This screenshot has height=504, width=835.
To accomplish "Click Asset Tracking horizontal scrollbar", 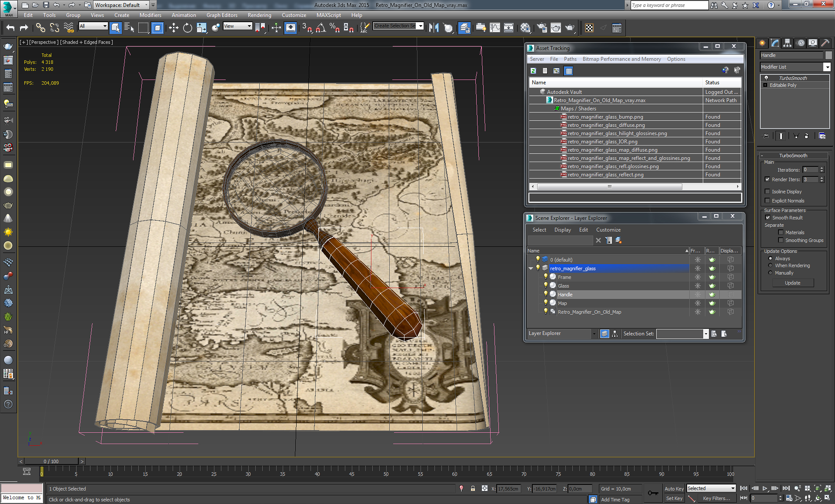I will (x=609, y=186).
